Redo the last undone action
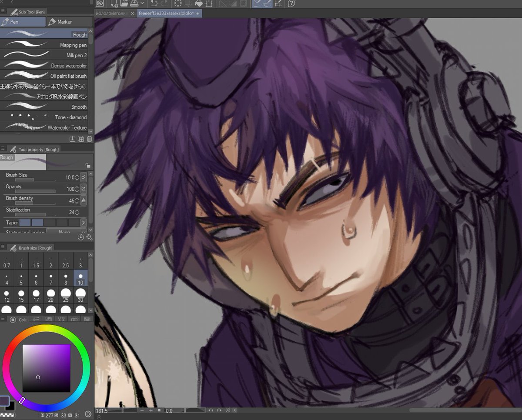Viewport: 522px width, 420px height. tap(164, 3)
